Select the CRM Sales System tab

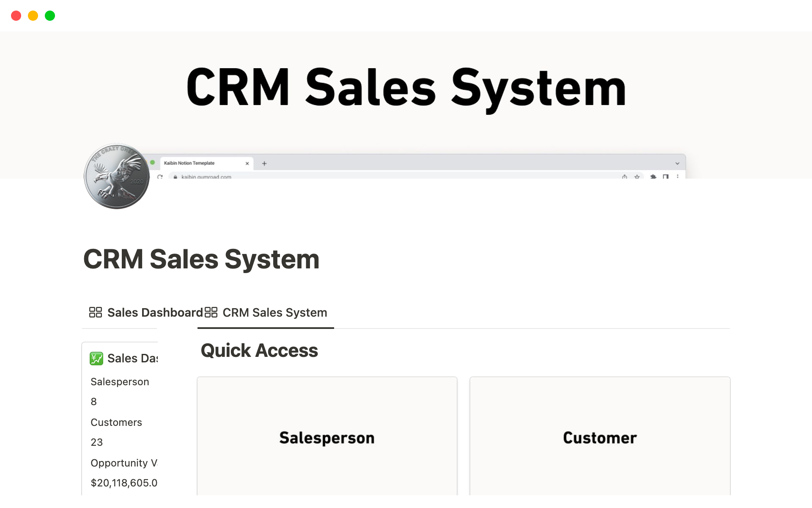(x=274, y=312)
